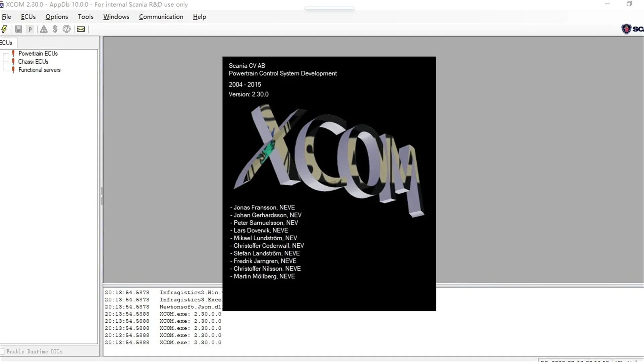Click the Infragistics2.Win log line
This screenshot has width=644, height=362.
click(163, 293)
